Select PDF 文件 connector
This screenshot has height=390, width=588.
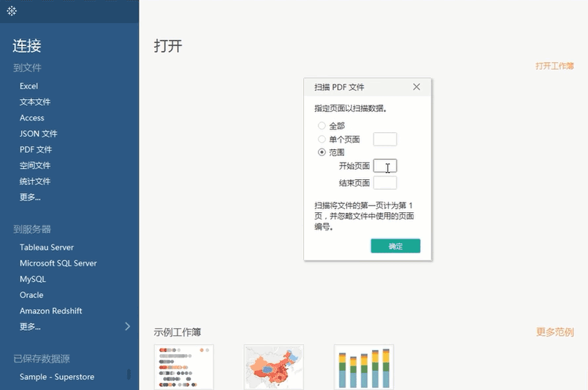[36, 149]
